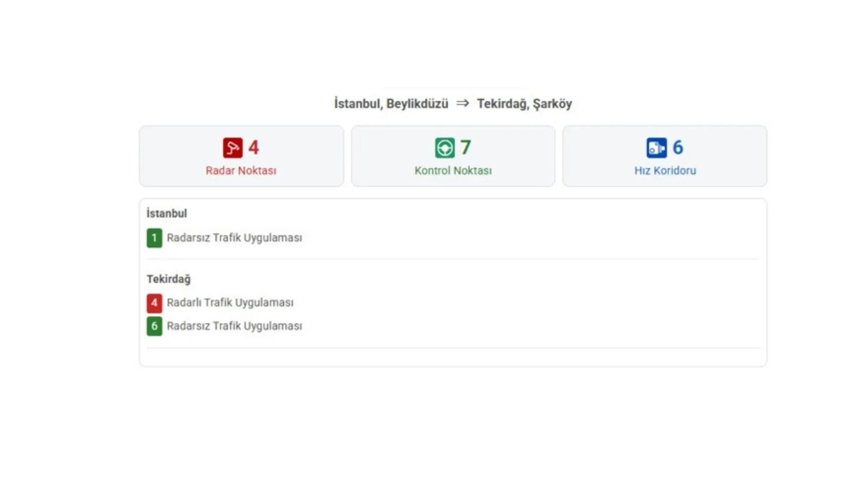This screenshot has width=868, height=488.
Task: Click the İstanbul, Beylikdüzü origin text
Action: 391,104
